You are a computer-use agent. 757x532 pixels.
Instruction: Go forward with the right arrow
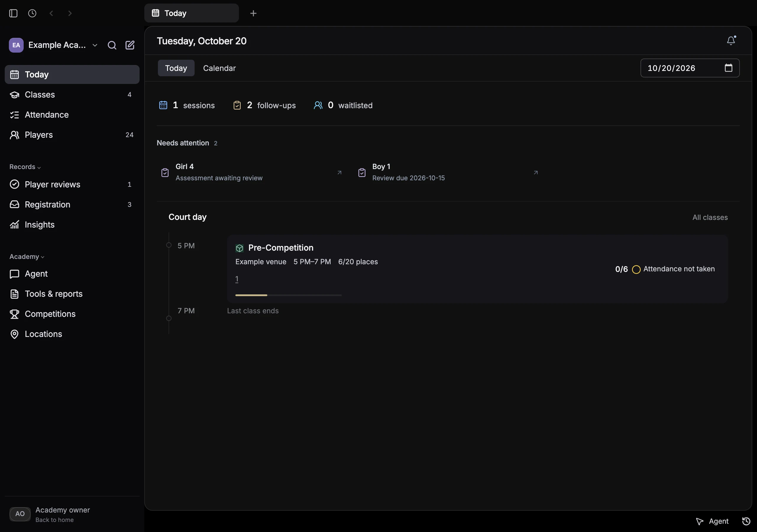[x=70, y=13]
